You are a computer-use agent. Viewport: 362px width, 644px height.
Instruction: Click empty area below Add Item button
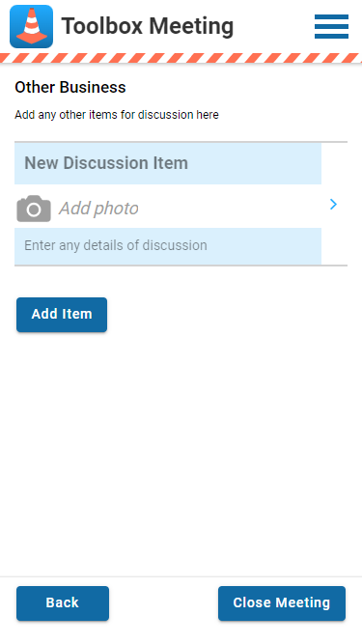tap(181, 452)
